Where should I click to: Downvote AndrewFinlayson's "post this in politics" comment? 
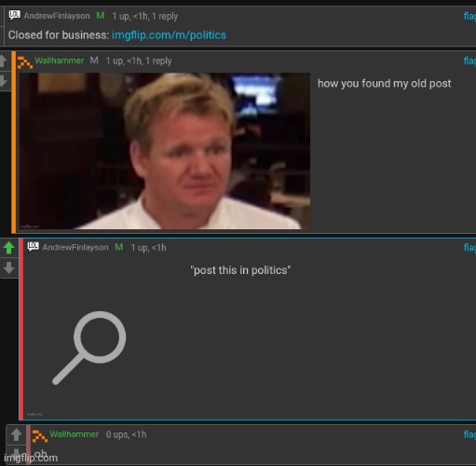coord(9,267)
